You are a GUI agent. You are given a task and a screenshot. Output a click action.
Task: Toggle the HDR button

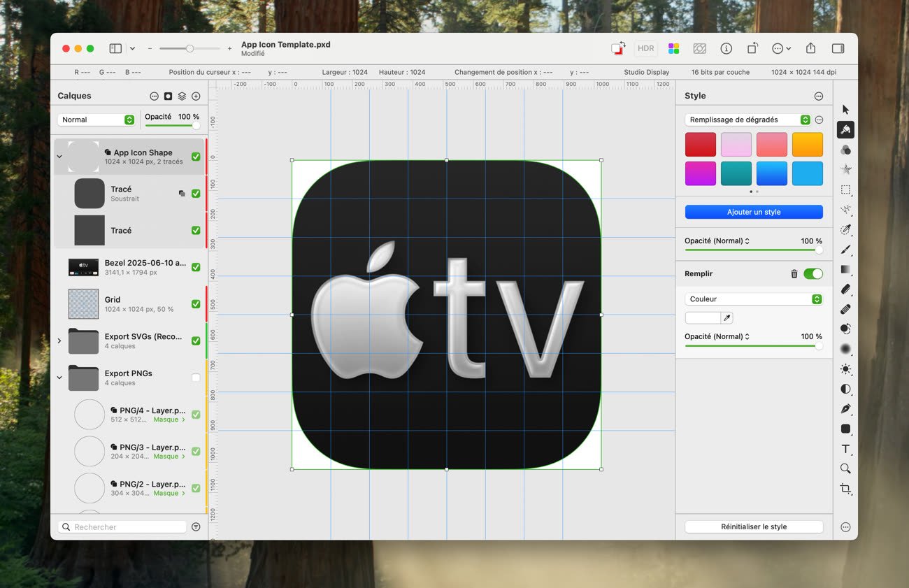tap(646, 48)
